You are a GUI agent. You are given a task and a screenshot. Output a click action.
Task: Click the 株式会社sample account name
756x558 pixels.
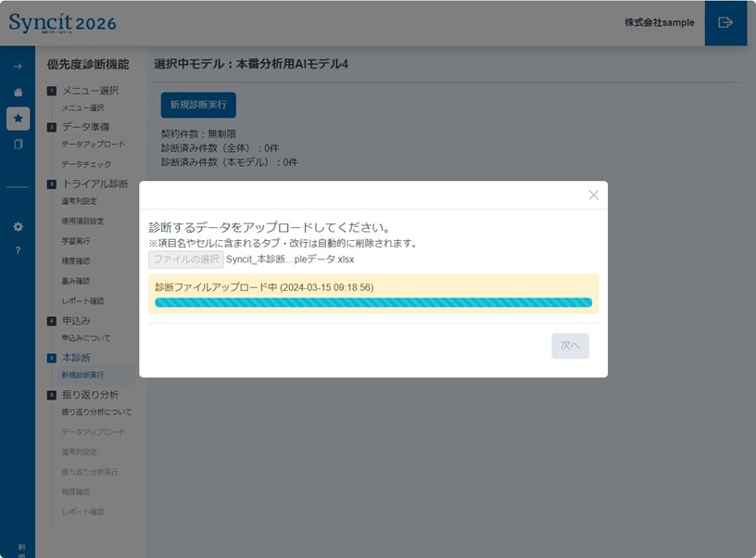659,22
